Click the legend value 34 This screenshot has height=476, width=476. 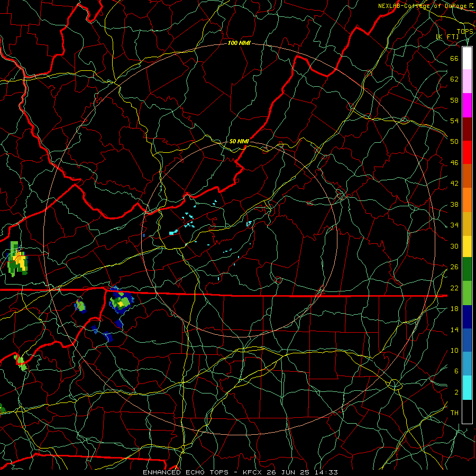pyautogui.click(x=454, y=225)
